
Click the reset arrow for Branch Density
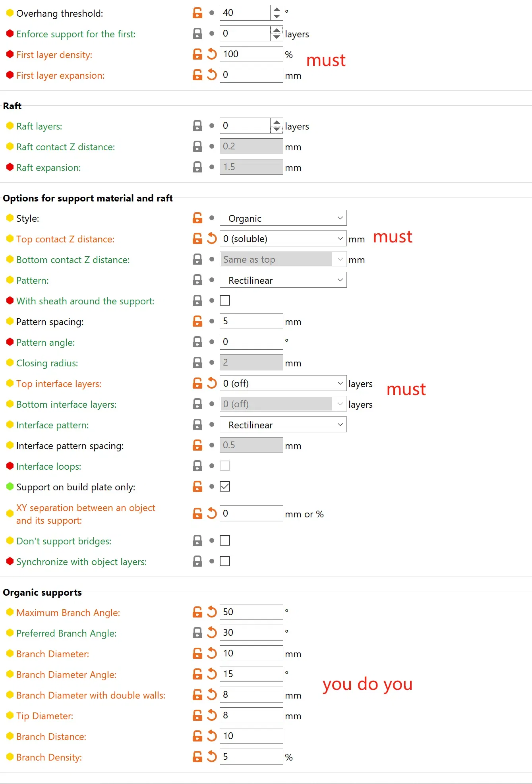coord(212,757)
